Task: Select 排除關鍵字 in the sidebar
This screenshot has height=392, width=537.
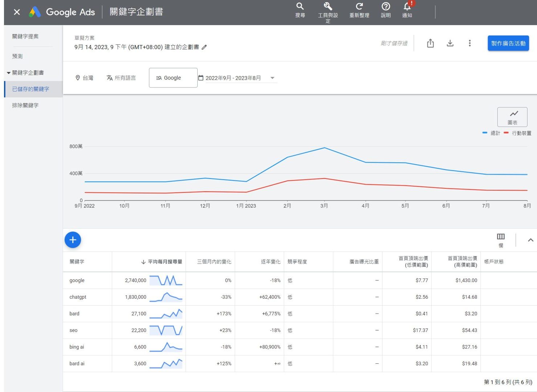Action: [x=25, y=106]
